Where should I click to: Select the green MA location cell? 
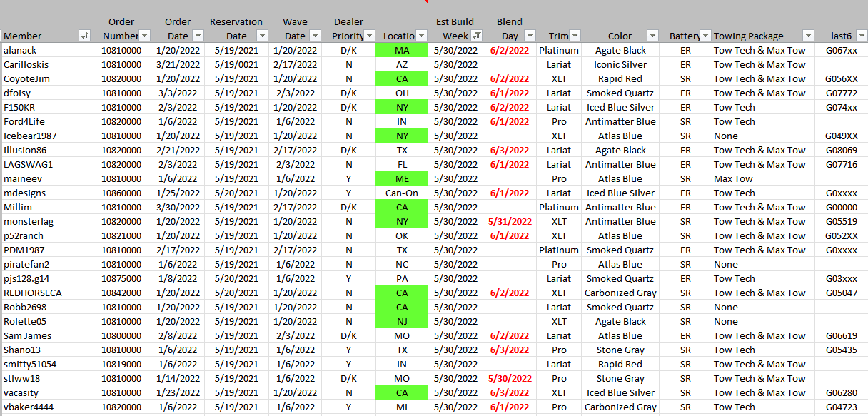coord(401,50)
